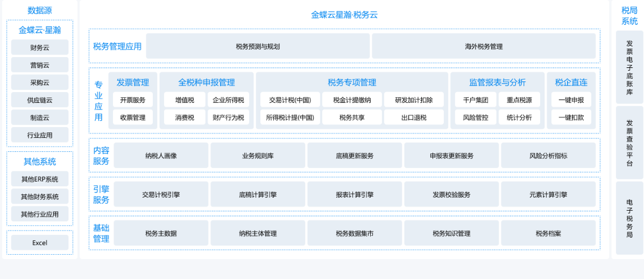Select the 营销云 data source box
The image size is (644, 279).
[40, 65]
